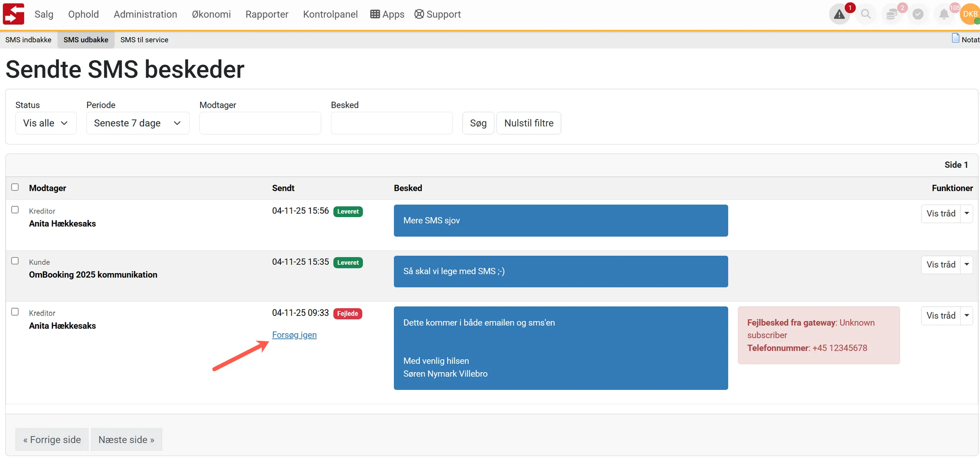Switch to SMS indbakke tab
This screenshot has height=458, width=980.
(x=28, y=40)
